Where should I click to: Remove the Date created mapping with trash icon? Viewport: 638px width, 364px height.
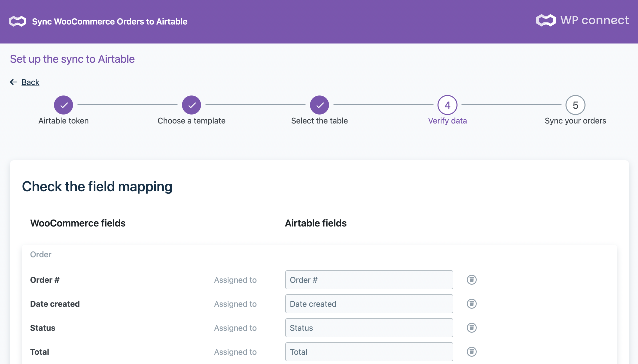click(471, 304)
